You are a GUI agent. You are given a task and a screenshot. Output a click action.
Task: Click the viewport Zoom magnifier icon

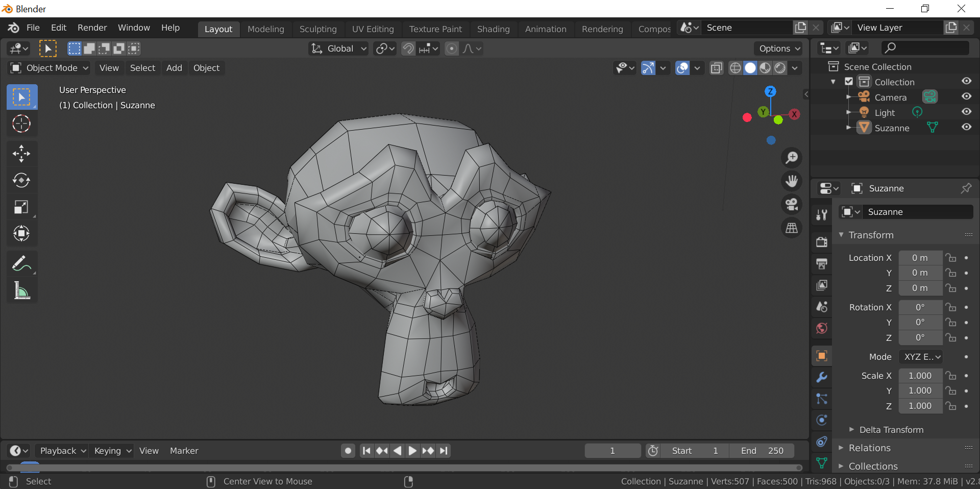792,157
